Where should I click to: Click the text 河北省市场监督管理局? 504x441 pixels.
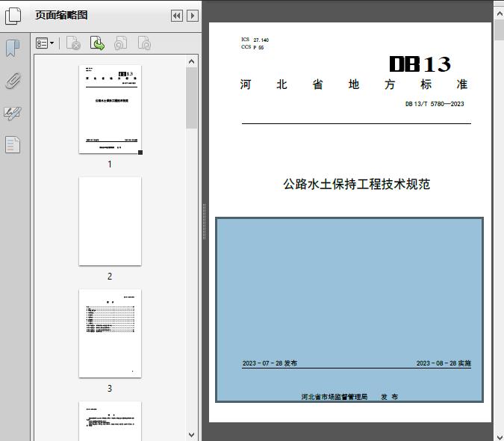(335, 397)
